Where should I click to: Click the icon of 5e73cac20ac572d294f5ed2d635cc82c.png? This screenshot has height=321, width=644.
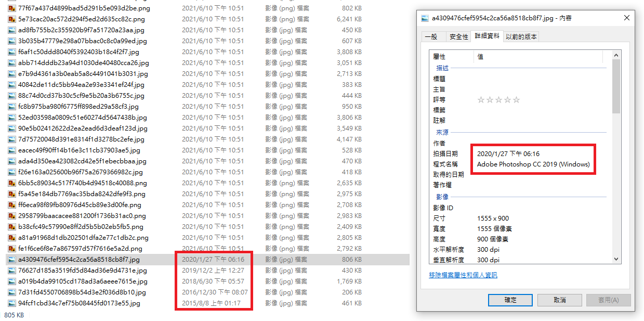[12, 19]
